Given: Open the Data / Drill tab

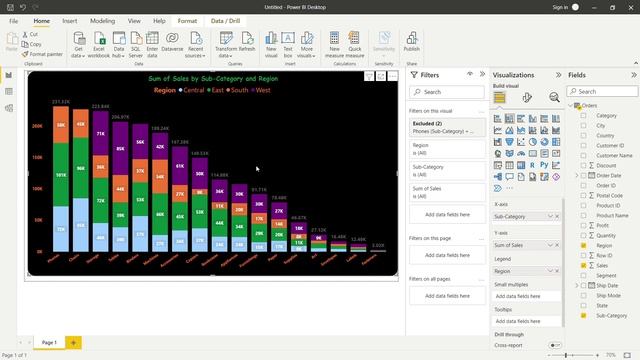Looking at the screenshot, I should click(x=225, y=21).
